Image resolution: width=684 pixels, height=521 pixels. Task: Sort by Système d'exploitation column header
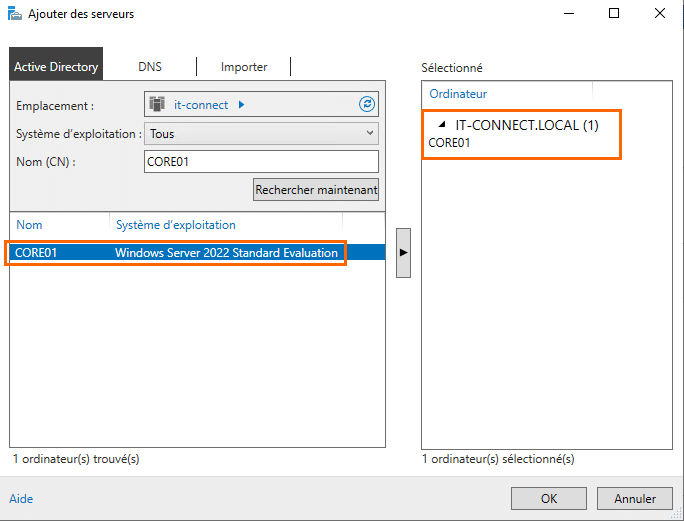pos(175,225)
